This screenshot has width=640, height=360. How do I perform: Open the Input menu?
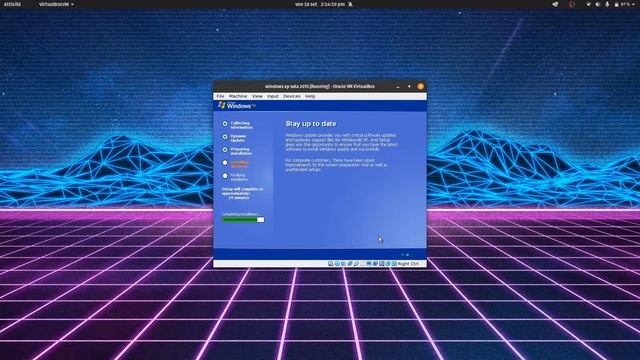point(273,96)
